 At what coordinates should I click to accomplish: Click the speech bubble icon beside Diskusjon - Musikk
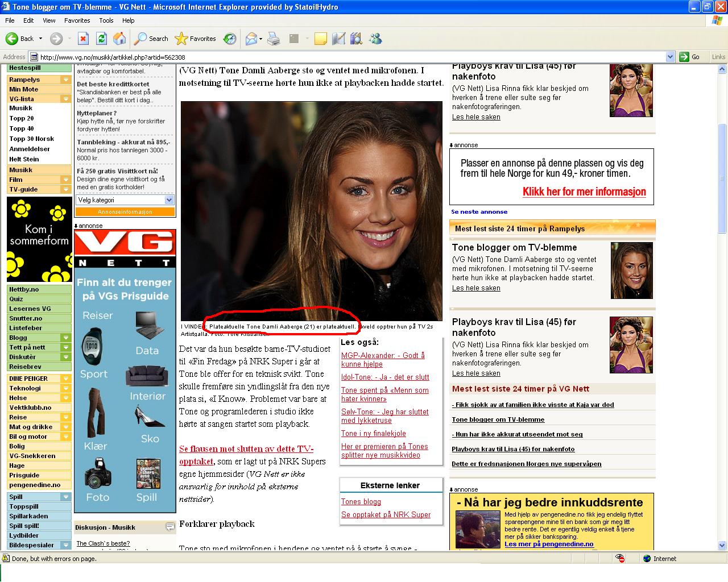pyautogui.click(x=170, y=527)
